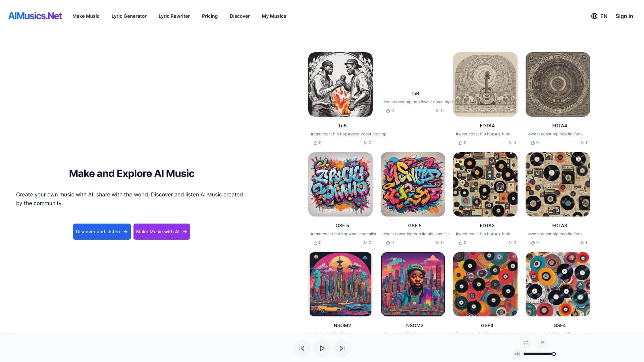
Task: Open the Lyric Generator
Action: 129,16
